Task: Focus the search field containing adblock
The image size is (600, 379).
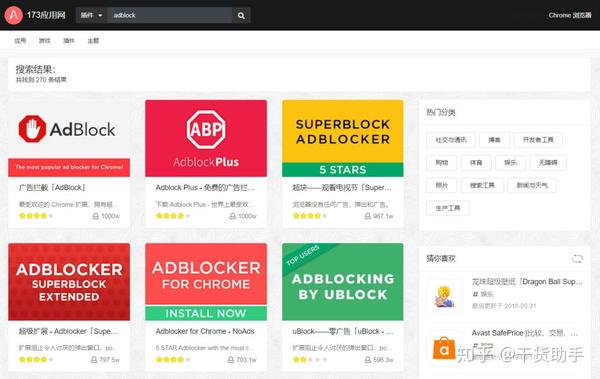Action: tap(170, 15)
